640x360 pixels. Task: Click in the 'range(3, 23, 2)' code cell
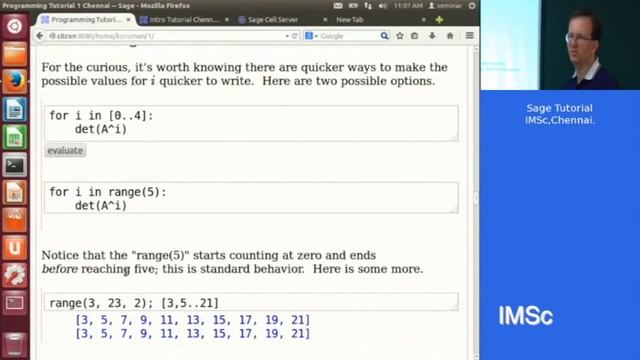coord(251,302)
